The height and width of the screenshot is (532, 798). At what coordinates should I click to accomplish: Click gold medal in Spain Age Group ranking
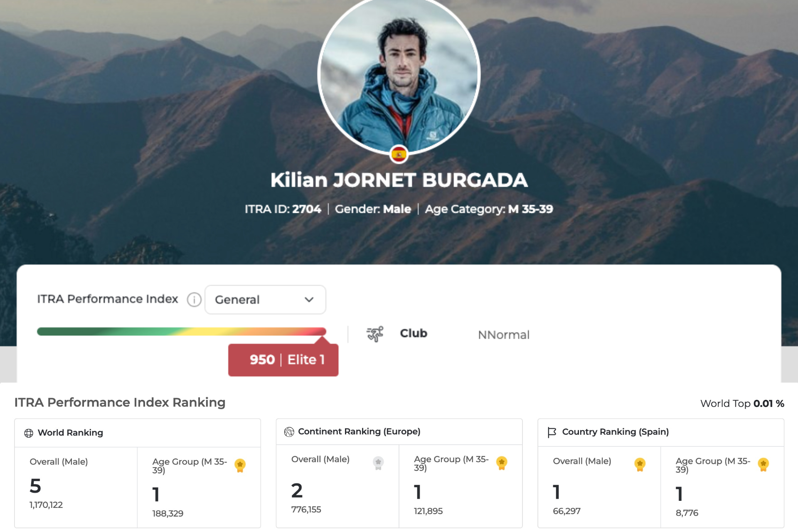[763, 464]
